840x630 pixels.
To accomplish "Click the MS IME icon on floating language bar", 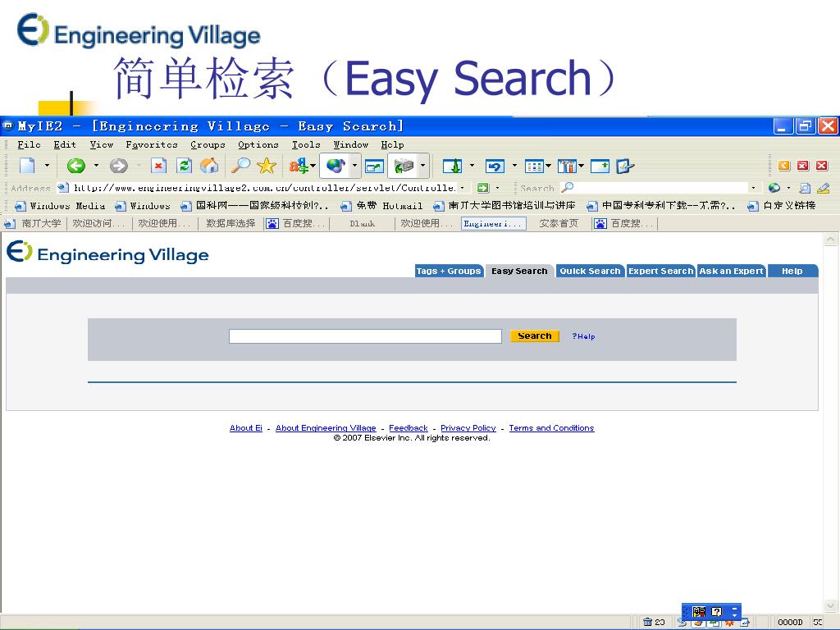I will (x=699, y=612).
